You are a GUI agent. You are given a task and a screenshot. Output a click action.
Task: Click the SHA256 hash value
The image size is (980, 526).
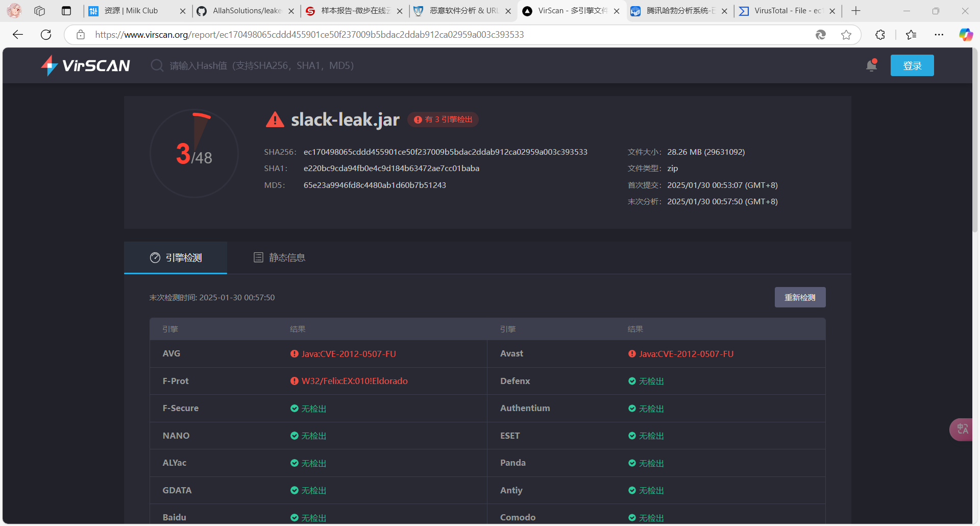446,152
